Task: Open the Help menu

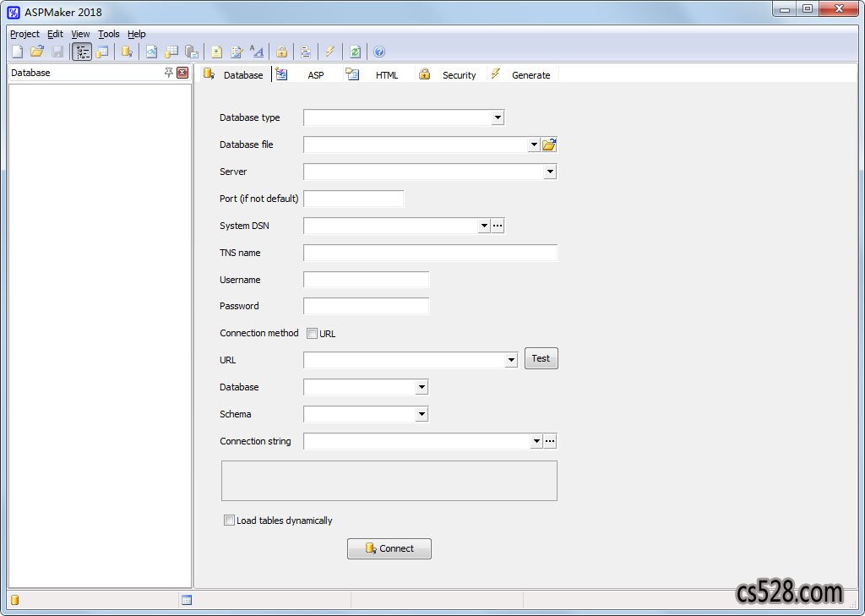Action: pos(137,34)
